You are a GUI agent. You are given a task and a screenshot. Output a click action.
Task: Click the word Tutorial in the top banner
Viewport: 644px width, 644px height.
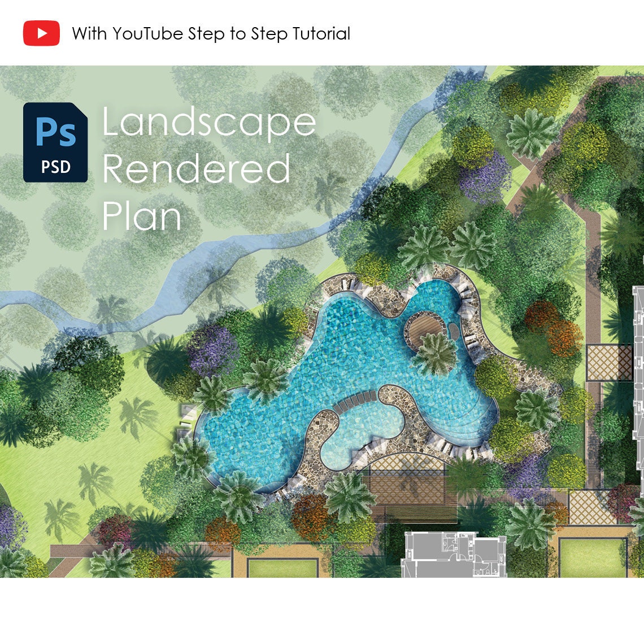(323, 33)
